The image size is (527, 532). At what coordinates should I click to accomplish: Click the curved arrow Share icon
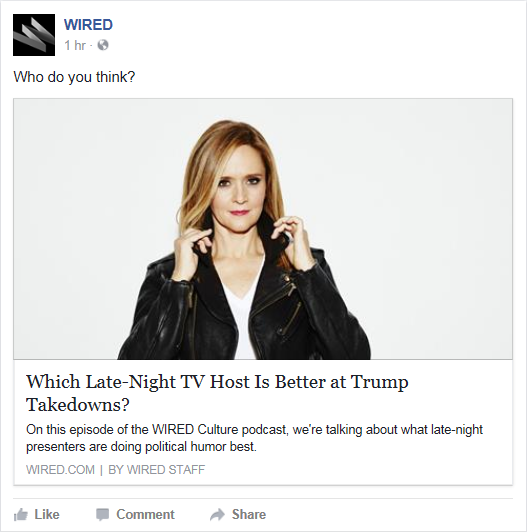click(x=217, y=514)
